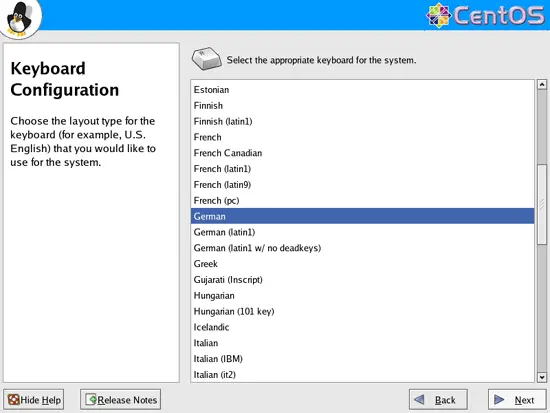This screenshot has height=413, width=550.
Task: Click the keyboard key icon
Action: [207, 59]
